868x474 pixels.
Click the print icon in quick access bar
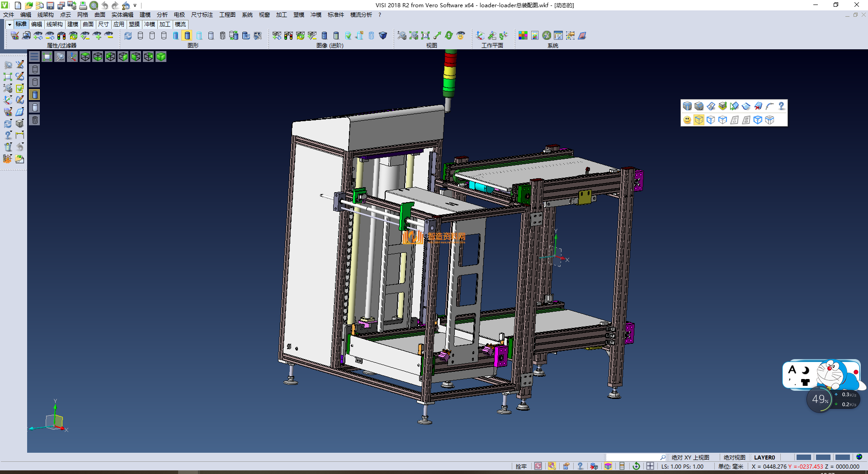[x=83, y=5]
